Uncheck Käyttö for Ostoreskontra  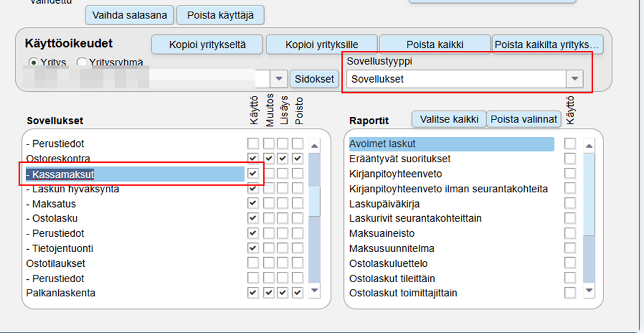253,159
